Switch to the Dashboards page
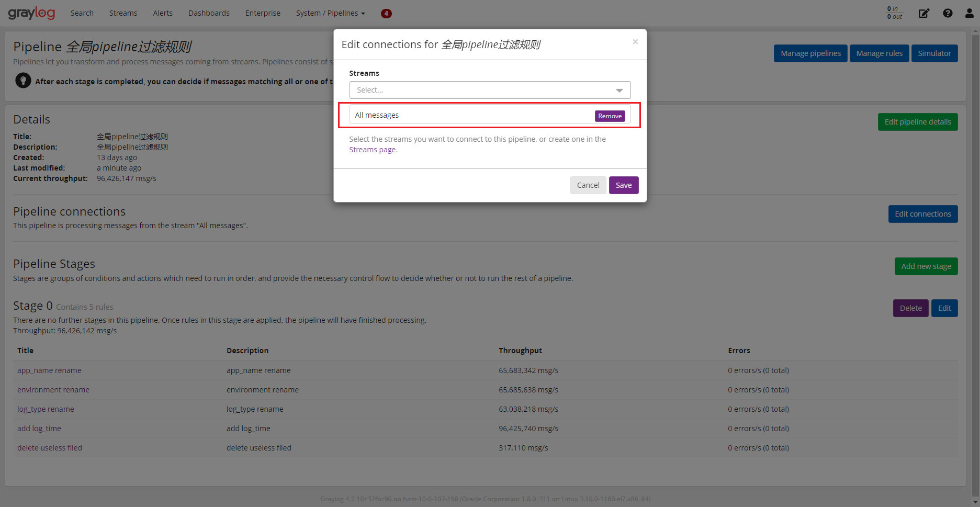The height and width of the screenshot is (507, 980). coord(209,13)
